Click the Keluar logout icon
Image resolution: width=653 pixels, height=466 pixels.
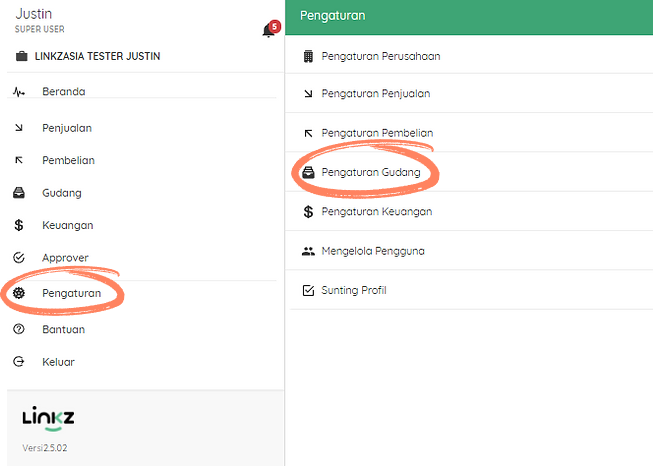tap(19, 361)
